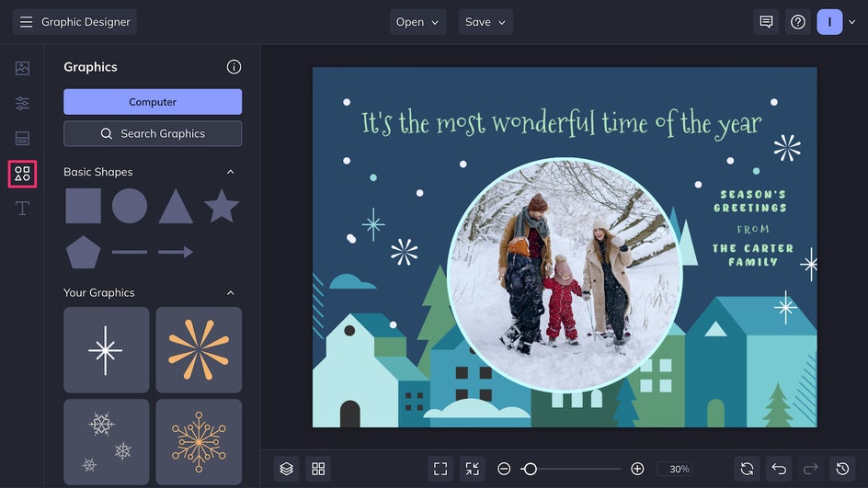Screen dimensions: 868x488
Task: Add the triangle basic shape
Action: pos(176,207)
